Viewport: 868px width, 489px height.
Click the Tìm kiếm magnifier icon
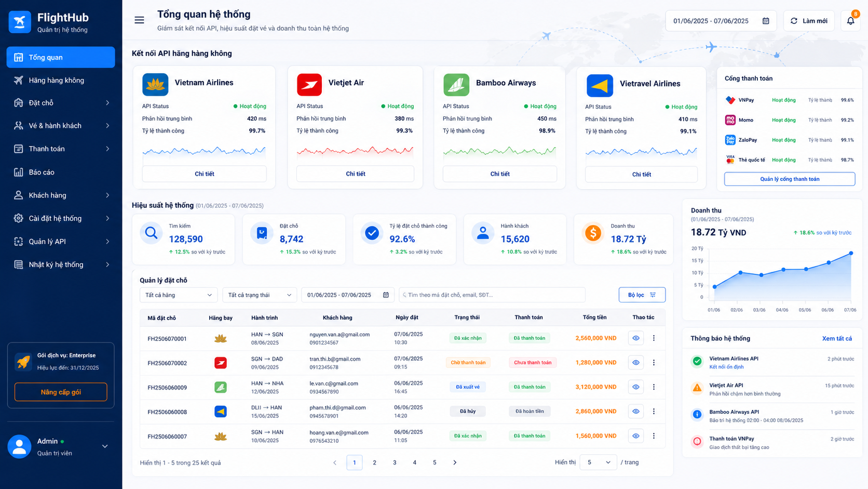[151, 233]
